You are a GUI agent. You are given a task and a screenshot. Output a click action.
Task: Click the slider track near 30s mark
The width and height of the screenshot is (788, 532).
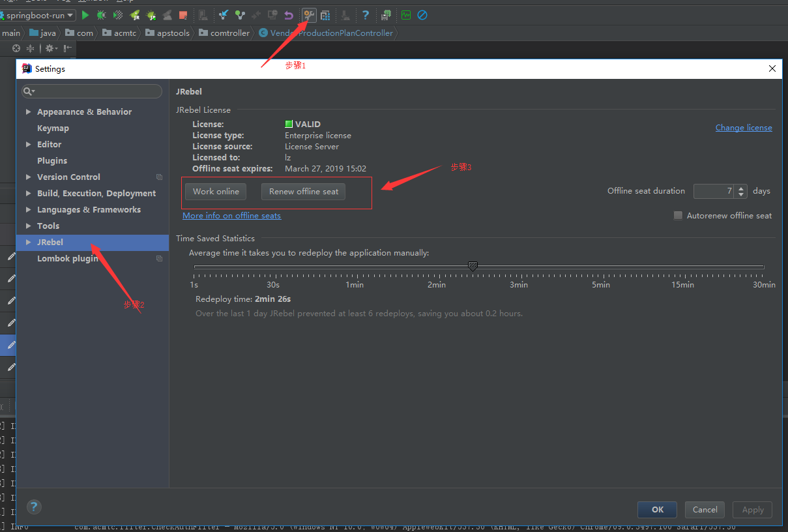273,267
